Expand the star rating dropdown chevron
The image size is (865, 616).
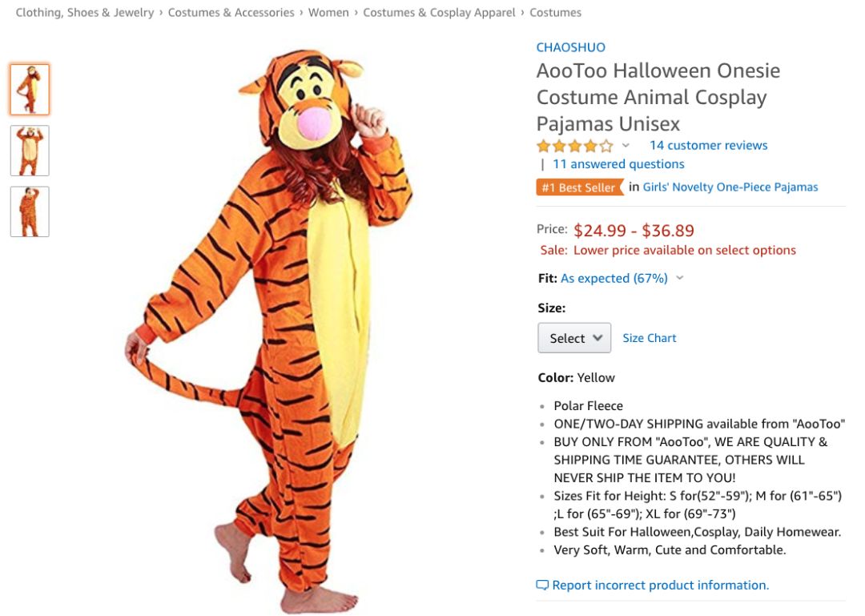coord(626,146)
